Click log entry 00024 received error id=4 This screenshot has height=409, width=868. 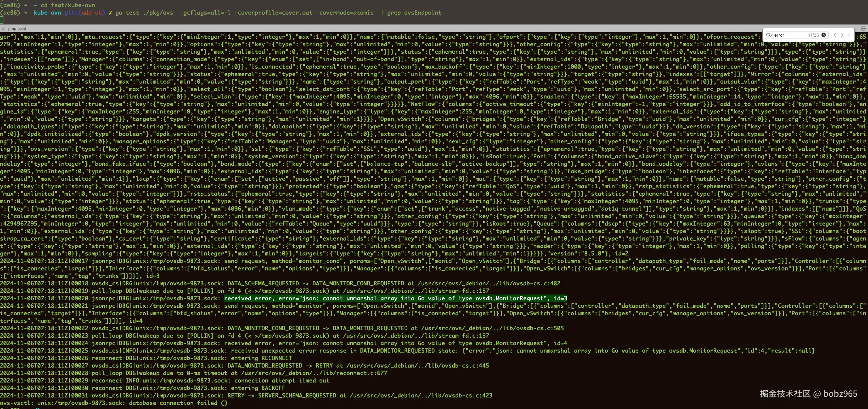pyautogui.click(x=283, y=343)
